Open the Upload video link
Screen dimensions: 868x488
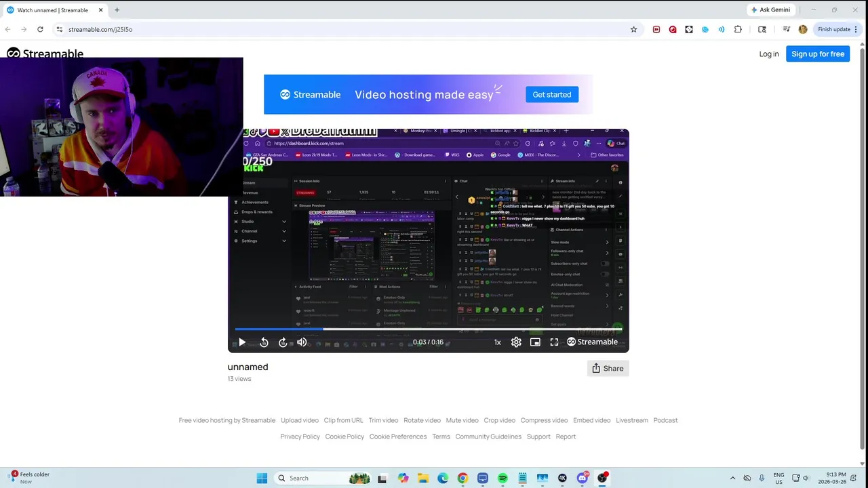pos(300,420)
